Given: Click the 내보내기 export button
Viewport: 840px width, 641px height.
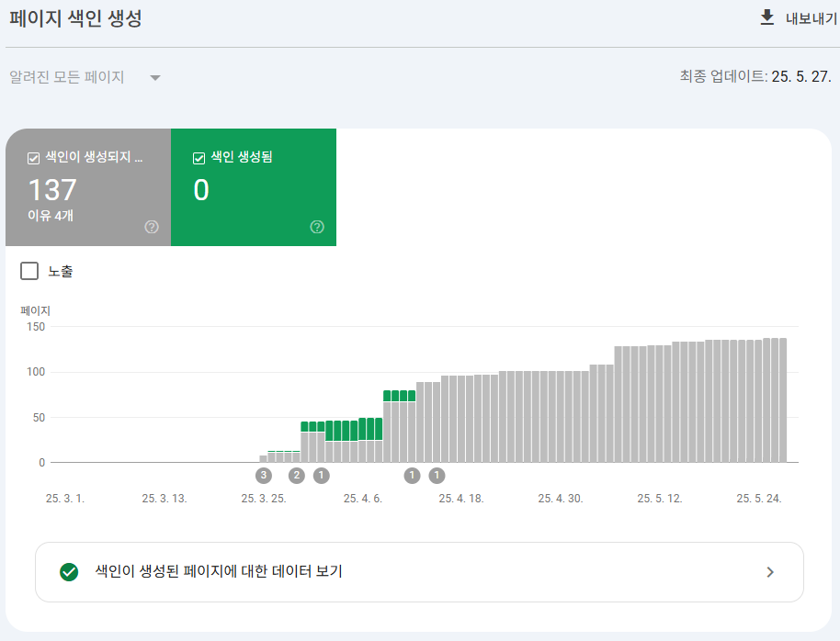Looking at the screenshot, I should [799, 18].
